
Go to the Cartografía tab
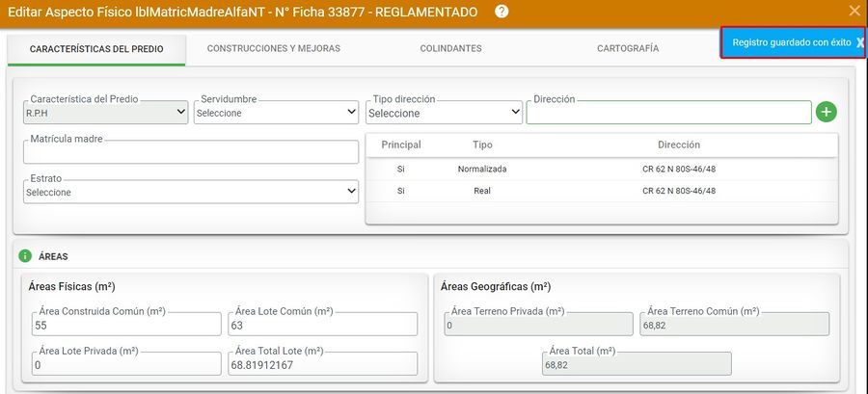(628, 48)
